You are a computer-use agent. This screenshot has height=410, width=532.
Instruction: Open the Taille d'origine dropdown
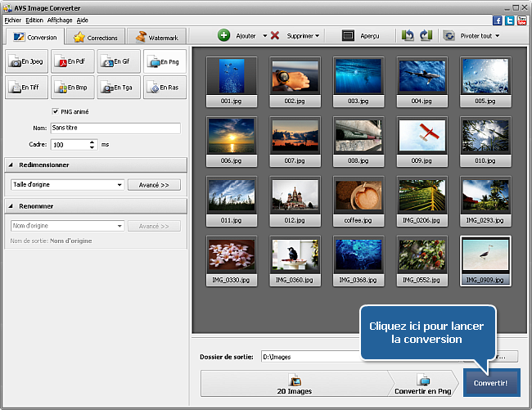pyautogui.click(x=119, y=185)
